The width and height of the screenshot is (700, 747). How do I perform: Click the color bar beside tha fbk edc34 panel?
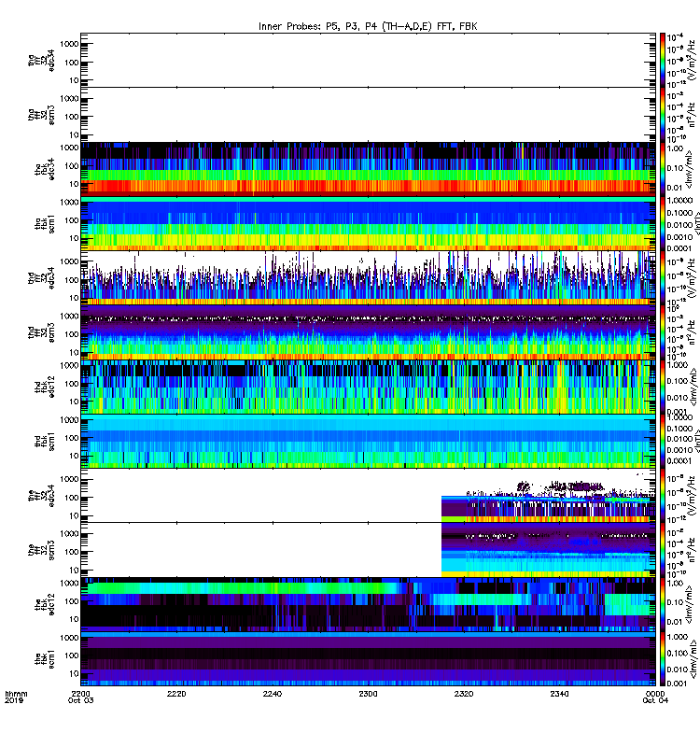(662, 169)
